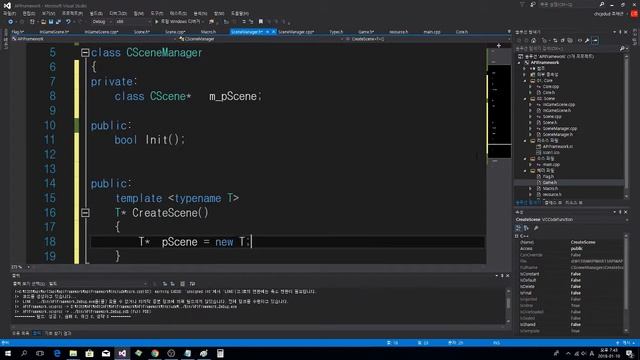Switch to the Types.h editor tab

(336, 31)
